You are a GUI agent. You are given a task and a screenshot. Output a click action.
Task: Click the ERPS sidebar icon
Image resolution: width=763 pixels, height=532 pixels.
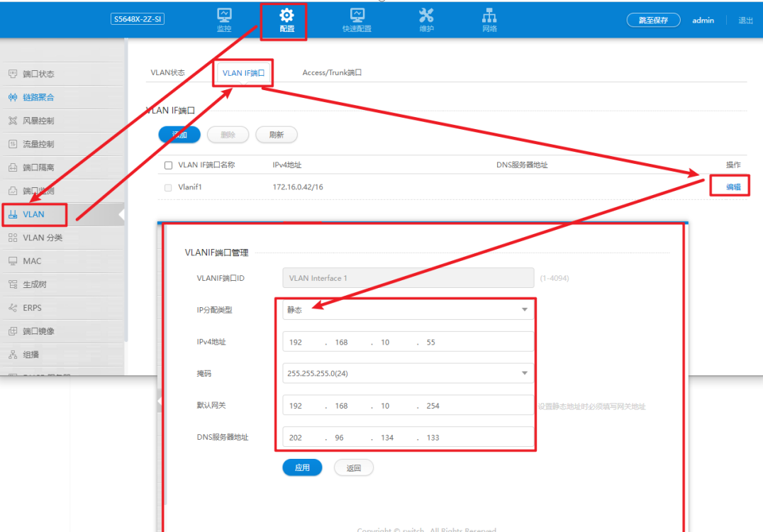13,308
